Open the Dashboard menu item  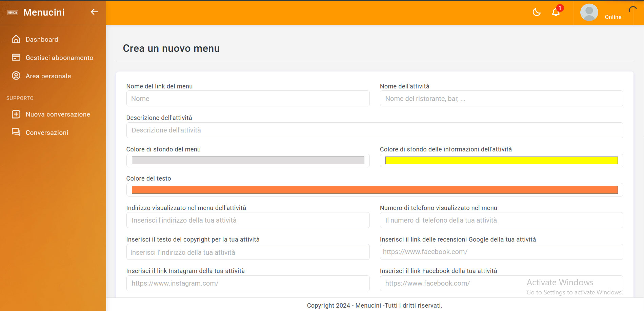coord(42,39)
